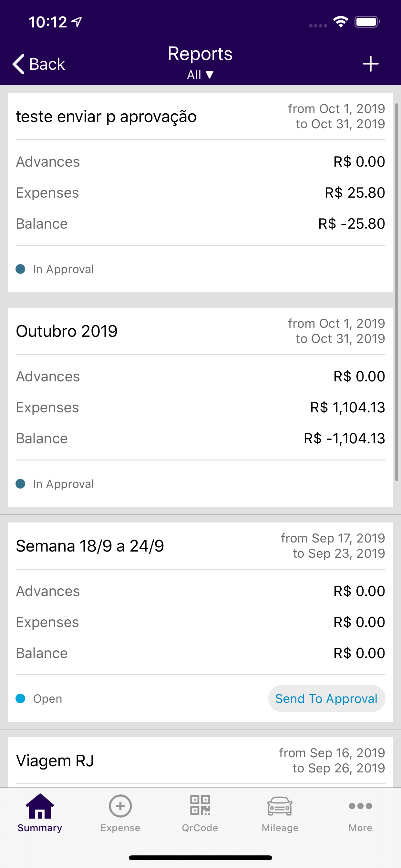This screenshot has height=868, width=401.
Task: Tap the Wi-Fi status icon
Action: (x=341, y=22)
